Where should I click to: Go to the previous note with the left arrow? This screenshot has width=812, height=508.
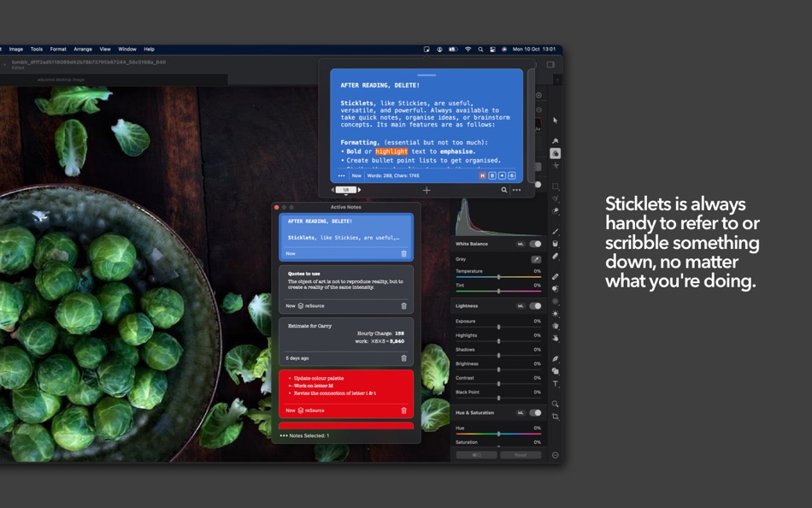click(332, 190)
